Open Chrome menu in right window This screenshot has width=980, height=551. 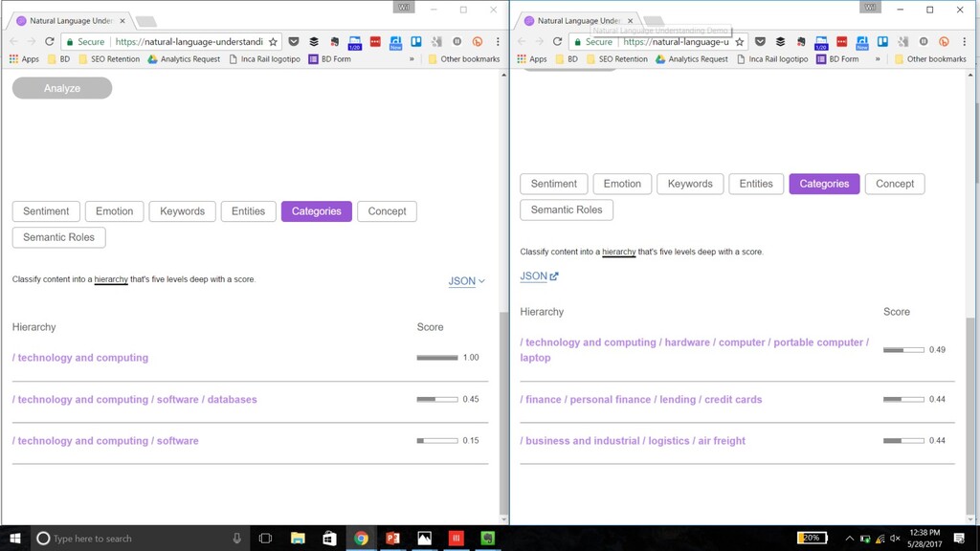coord(964,42)
